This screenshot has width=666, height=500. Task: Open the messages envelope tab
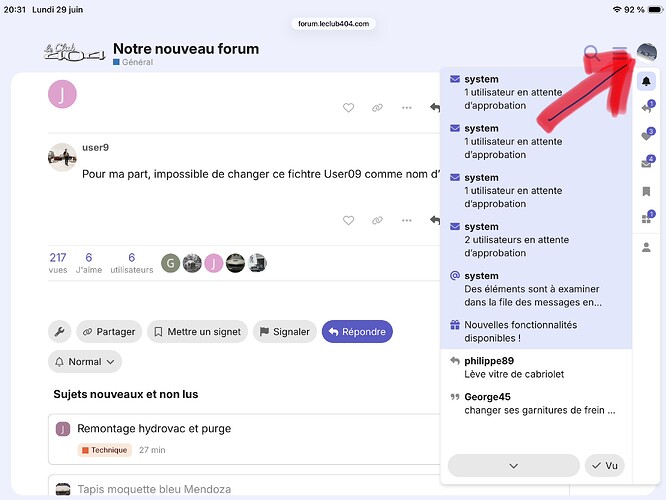point(647,163)
